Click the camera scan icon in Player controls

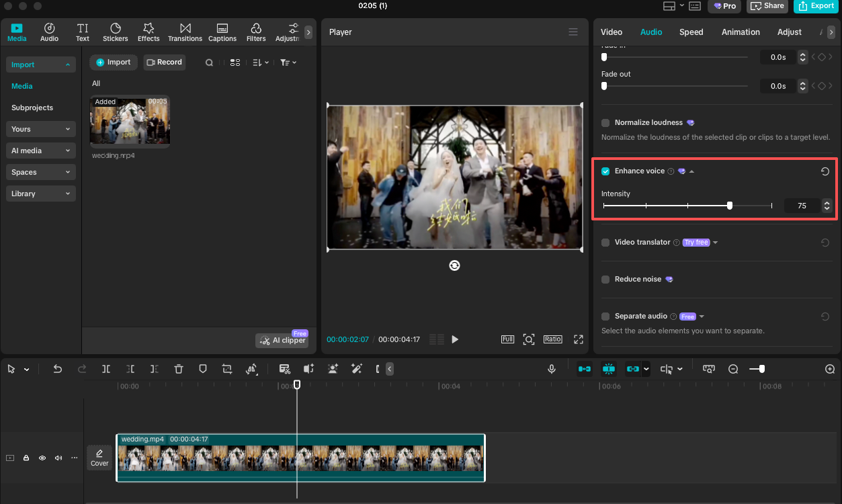(x=529, y=339)
